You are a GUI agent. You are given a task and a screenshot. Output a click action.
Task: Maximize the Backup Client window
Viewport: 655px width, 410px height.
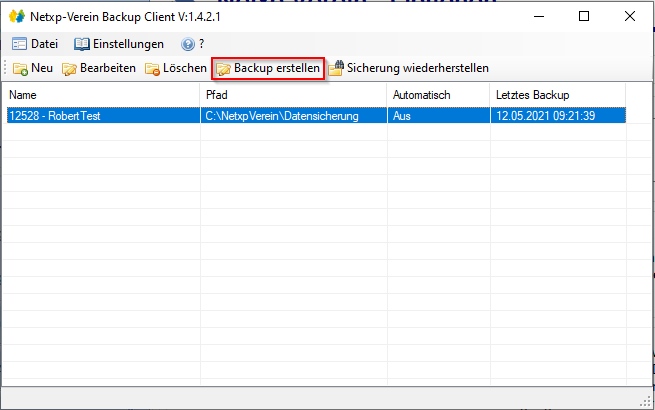pos(584,16)
